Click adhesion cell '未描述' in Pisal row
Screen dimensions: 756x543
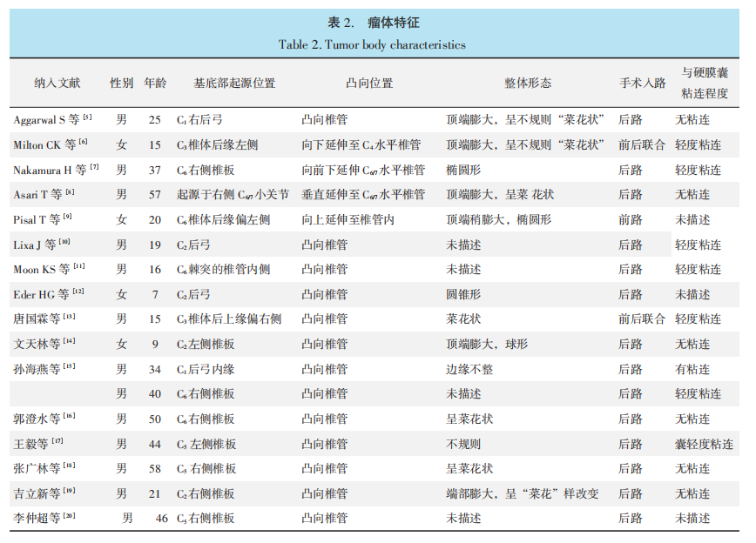(x=692, y=219)
